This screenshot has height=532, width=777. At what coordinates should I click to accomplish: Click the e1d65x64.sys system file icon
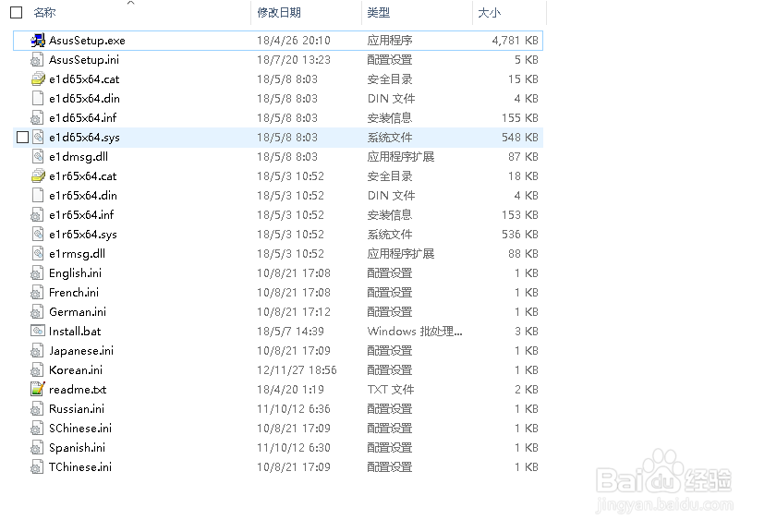[x=38, y=138]
